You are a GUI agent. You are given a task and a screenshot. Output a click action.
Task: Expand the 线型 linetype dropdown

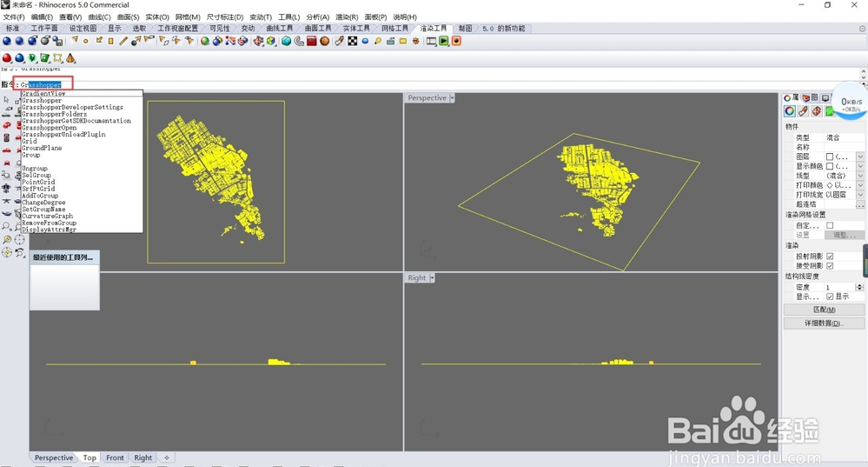[x=859, y=176]
